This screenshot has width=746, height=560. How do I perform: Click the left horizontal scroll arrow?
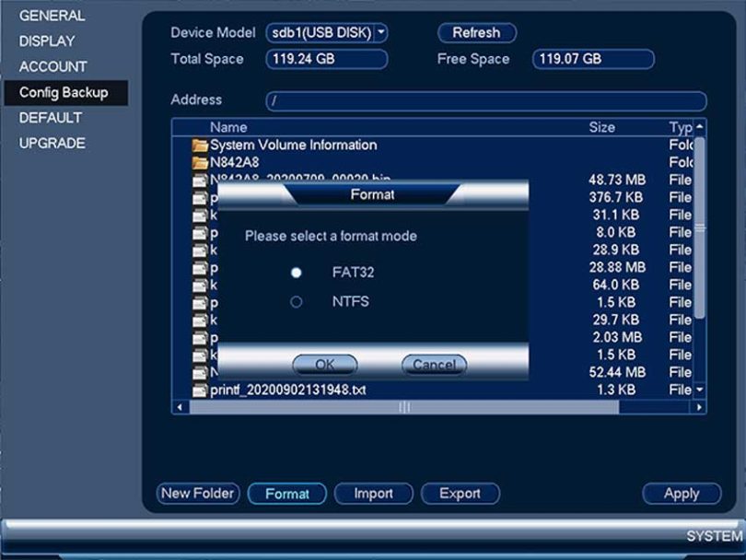pyautogui.click(x=181, y=407)
